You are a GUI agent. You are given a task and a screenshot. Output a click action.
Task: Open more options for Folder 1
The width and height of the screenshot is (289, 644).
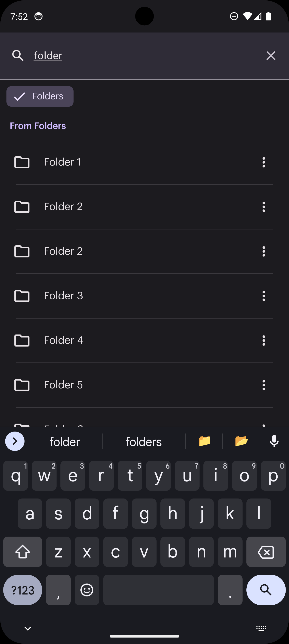tap(264, 162)
